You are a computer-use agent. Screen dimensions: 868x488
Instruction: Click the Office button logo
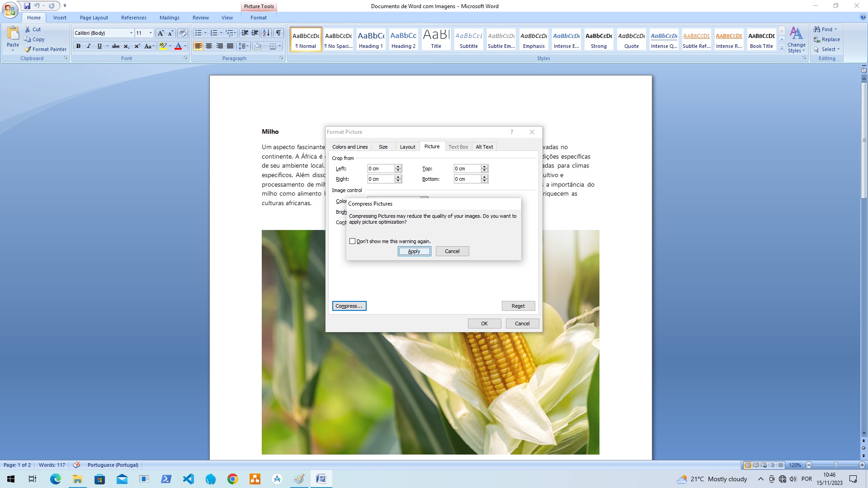tap(10, 10)
